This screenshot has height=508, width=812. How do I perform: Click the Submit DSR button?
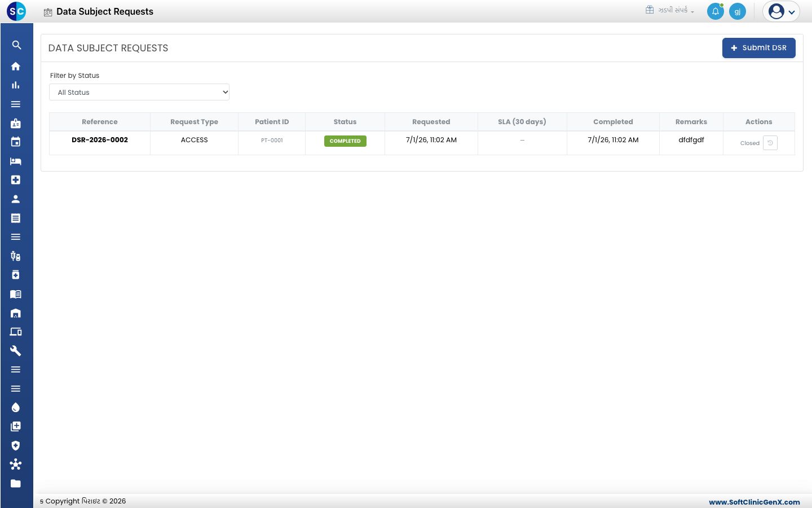coord(759,48)
